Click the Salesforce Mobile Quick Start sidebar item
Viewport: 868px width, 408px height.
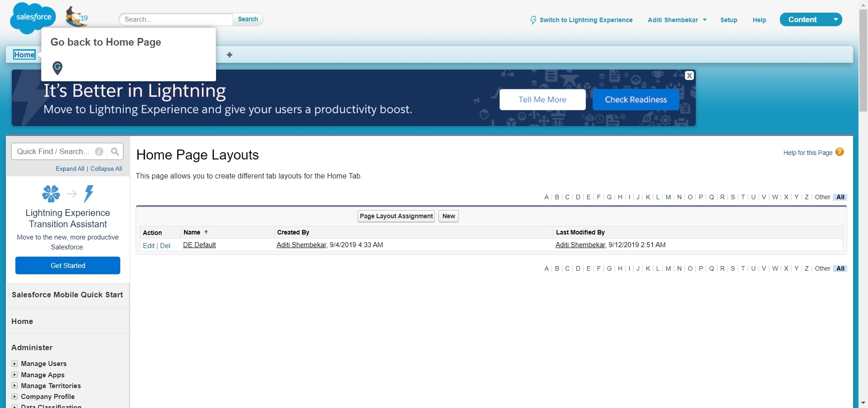point(67,295)
